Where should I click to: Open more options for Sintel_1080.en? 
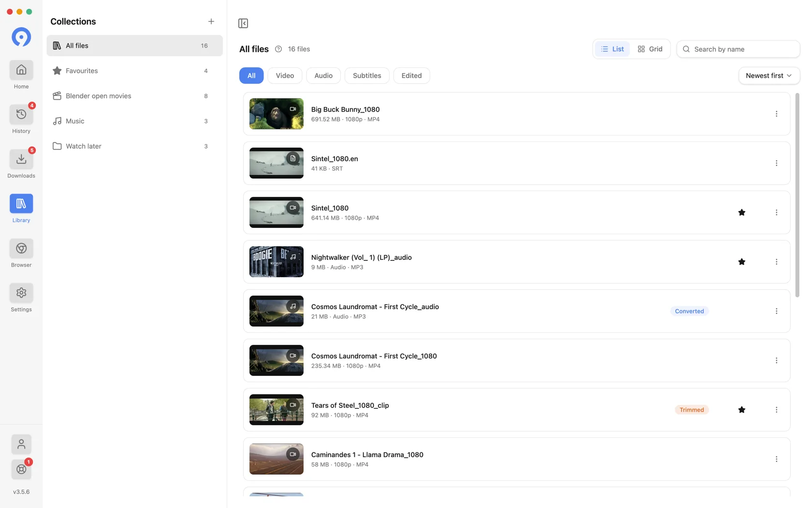(x=776, y=163)
